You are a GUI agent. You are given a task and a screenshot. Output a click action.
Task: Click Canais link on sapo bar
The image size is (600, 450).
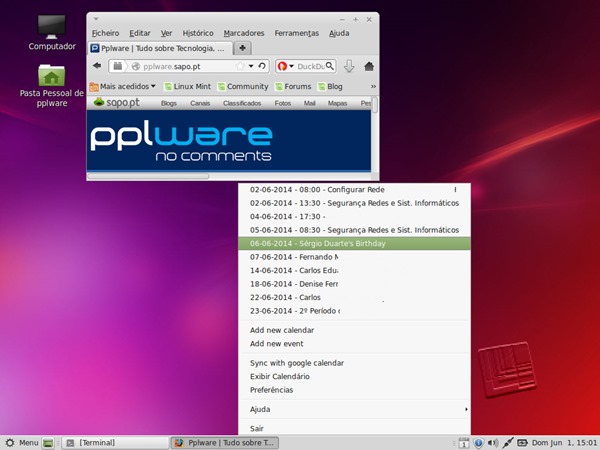(200, 103)
